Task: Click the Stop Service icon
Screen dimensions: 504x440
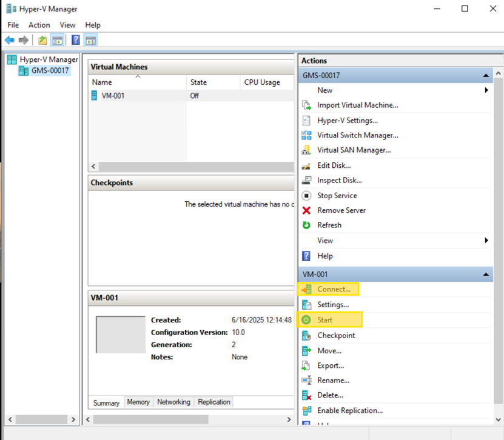Action: pyautogui.click(x=306, y=196)
